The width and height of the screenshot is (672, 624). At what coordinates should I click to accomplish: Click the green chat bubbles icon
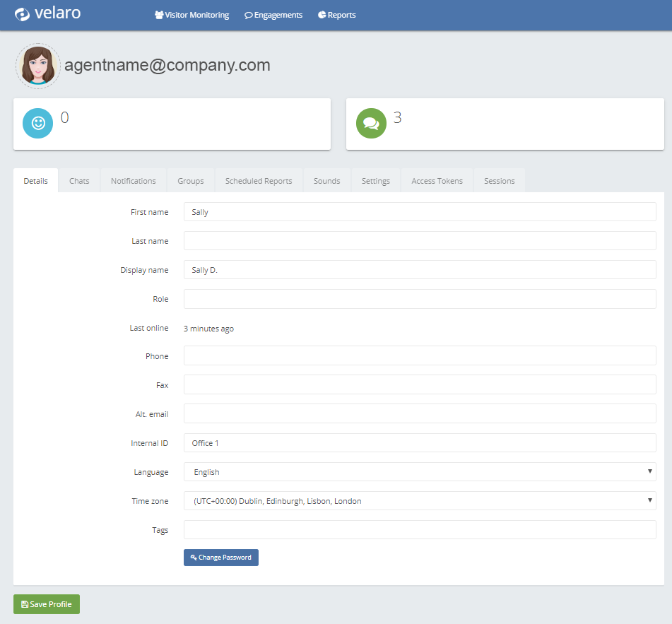[371, 123]
